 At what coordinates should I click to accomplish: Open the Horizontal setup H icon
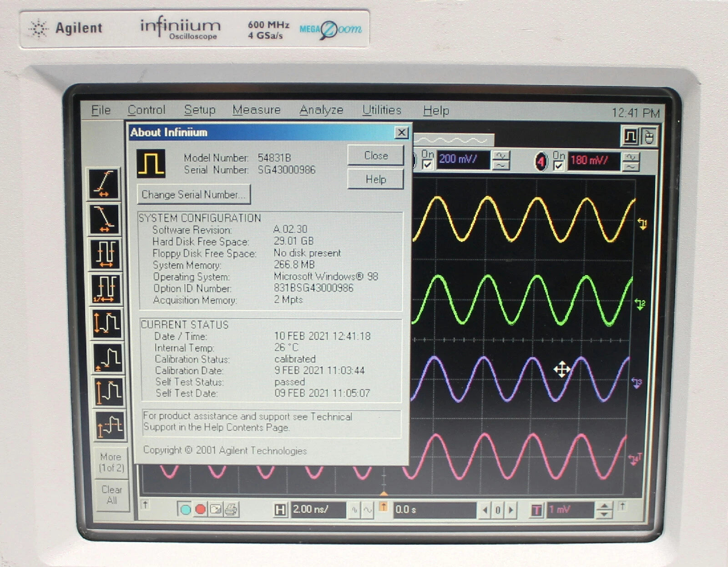(x=280, y=510)
